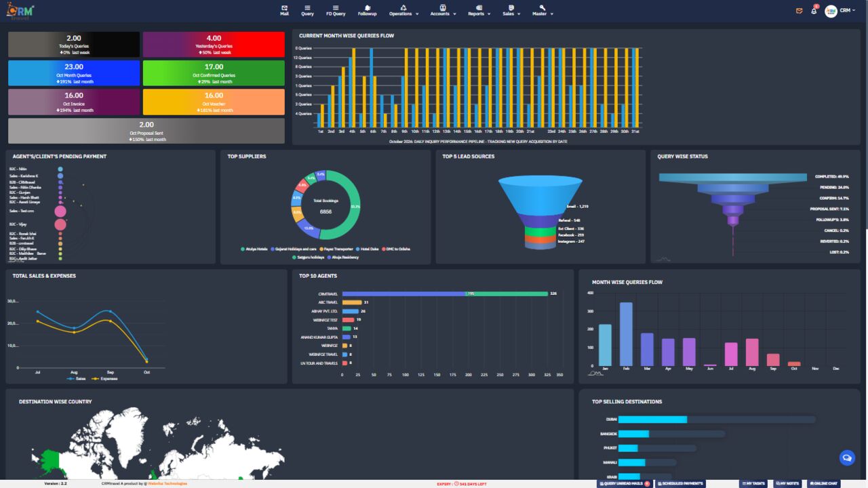This screenshot has width=868, height=488.
Task: Click the CRM Travel logo
Action: click(20, 11)
